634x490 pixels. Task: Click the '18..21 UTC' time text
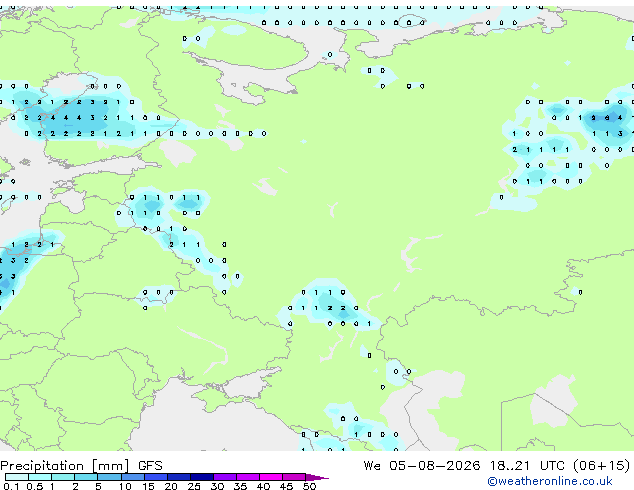(x=528, y=466)
